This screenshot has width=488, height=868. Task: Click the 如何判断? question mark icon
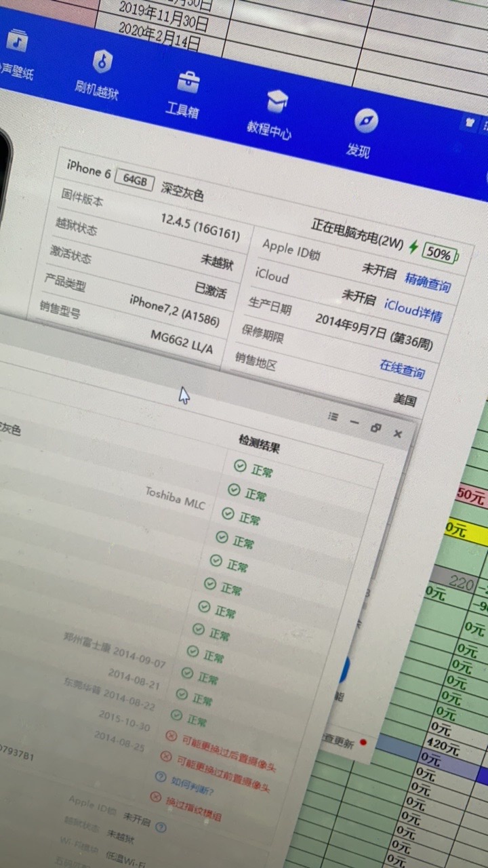[x=160, y=776]
